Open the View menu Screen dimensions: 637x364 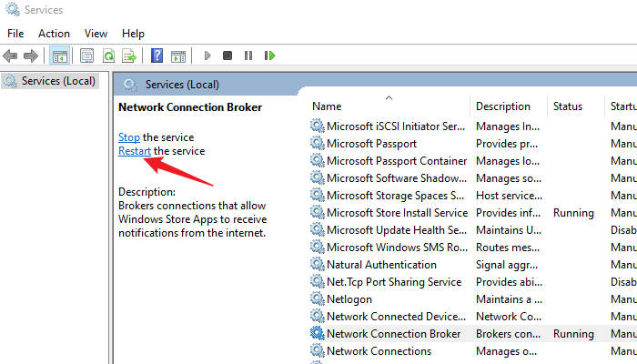coord(96,34)
